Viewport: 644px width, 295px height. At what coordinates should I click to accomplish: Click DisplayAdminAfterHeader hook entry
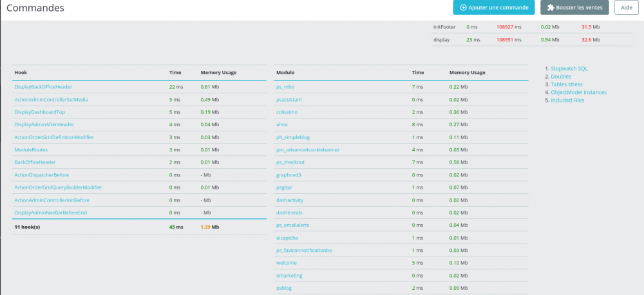pos(44,124)
